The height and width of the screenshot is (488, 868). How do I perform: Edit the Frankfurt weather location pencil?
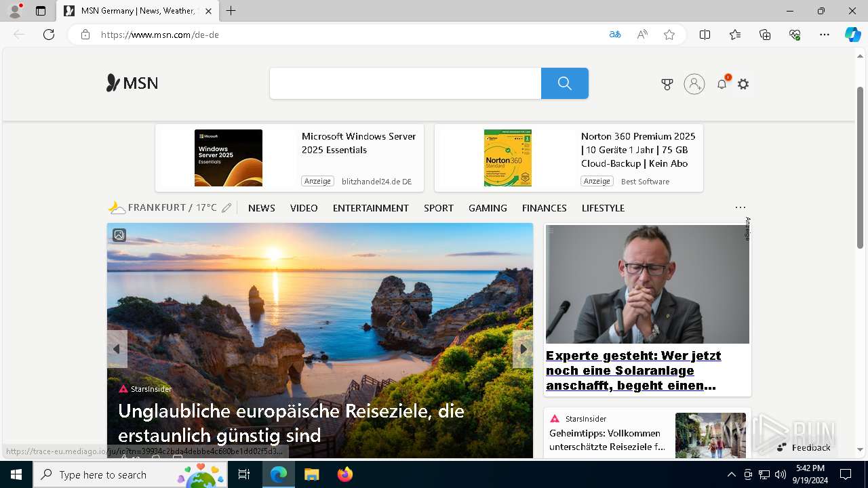click(226, 208)
